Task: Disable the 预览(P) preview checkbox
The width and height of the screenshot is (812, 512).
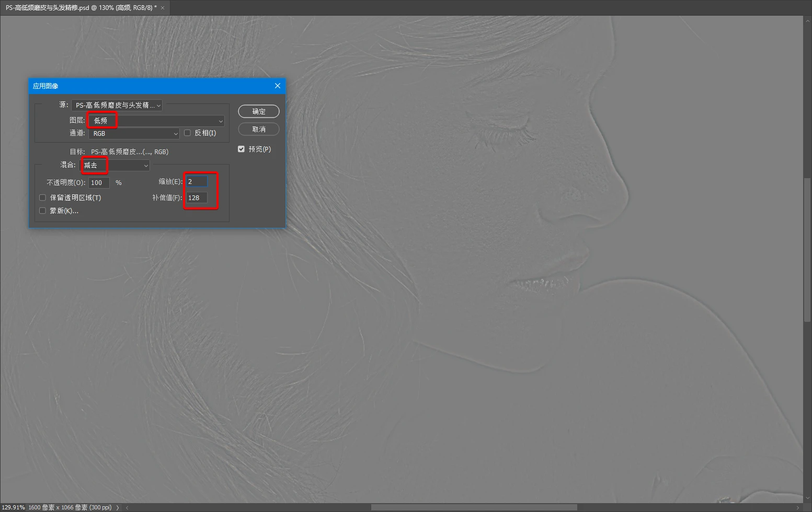Action: pos(241,149)
